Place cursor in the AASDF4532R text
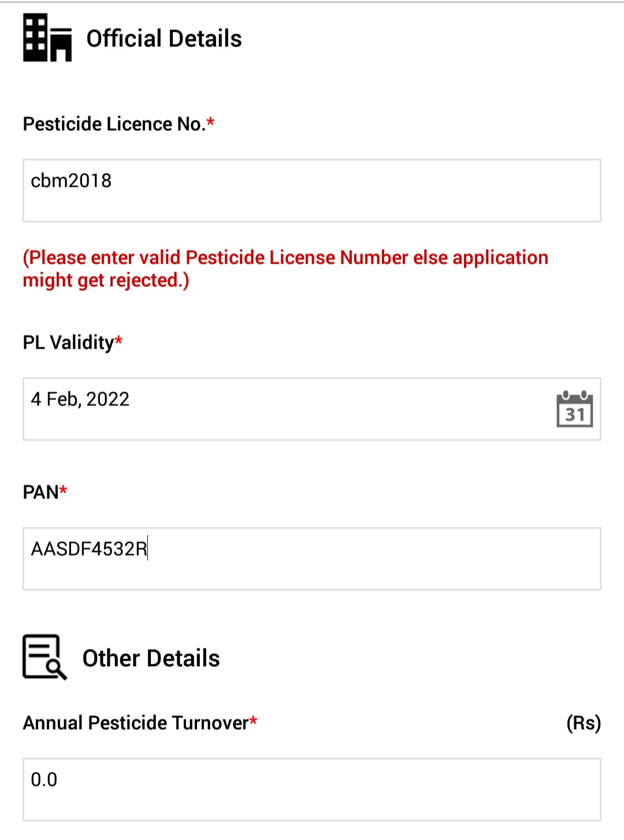624x840 pixels. click(89, 549)
